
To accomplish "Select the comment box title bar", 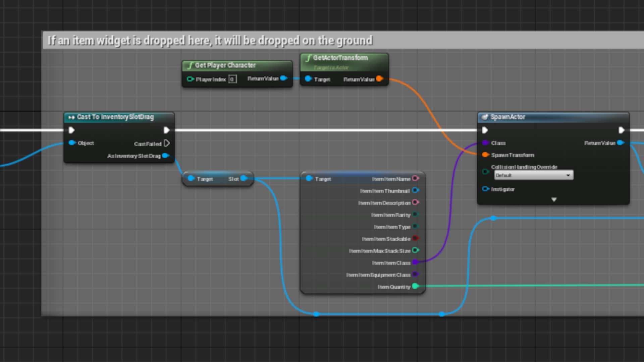I will (210, 41).
